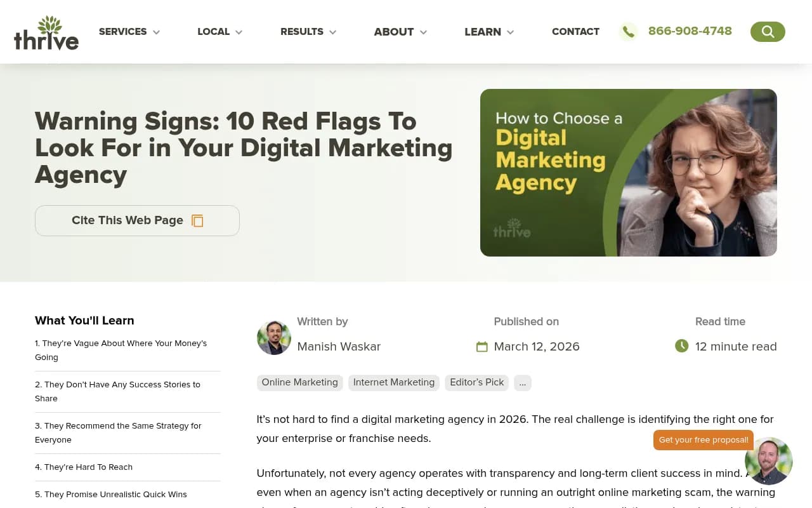Click the Thrive logo

pyautogui.click(x=46, y=33)
